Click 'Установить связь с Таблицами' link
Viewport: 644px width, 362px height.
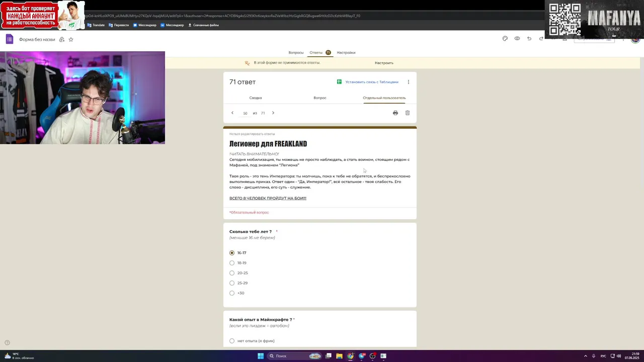pyautogui.click(x=372, y=82)
